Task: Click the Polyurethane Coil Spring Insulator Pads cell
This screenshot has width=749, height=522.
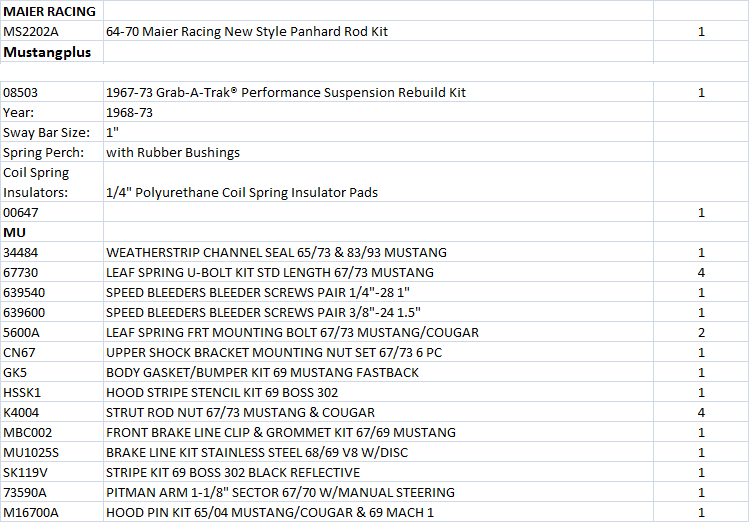Action: [378, 182]
